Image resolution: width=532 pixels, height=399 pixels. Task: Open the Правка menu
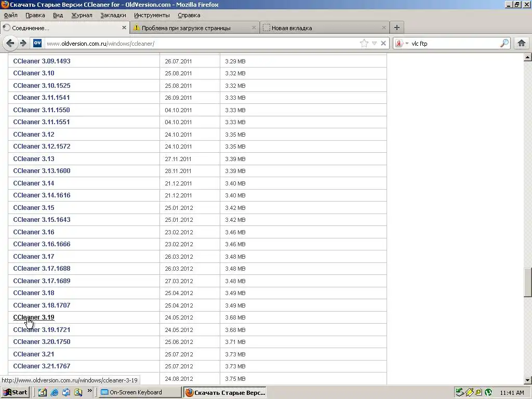(x=35, y=15)
